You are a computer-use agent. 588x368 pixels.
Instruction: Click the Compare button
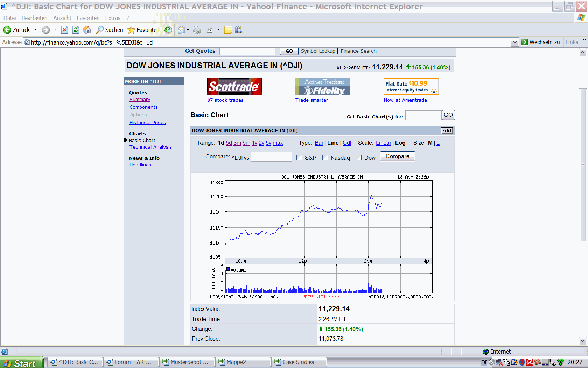pos(398,156)
